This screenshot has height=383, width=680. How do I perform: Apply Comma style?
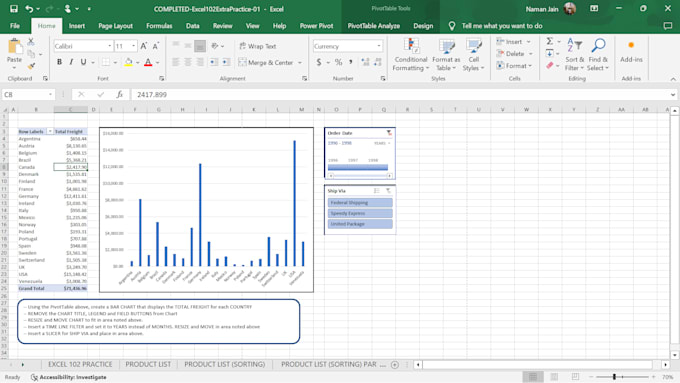tap(350, 62)
